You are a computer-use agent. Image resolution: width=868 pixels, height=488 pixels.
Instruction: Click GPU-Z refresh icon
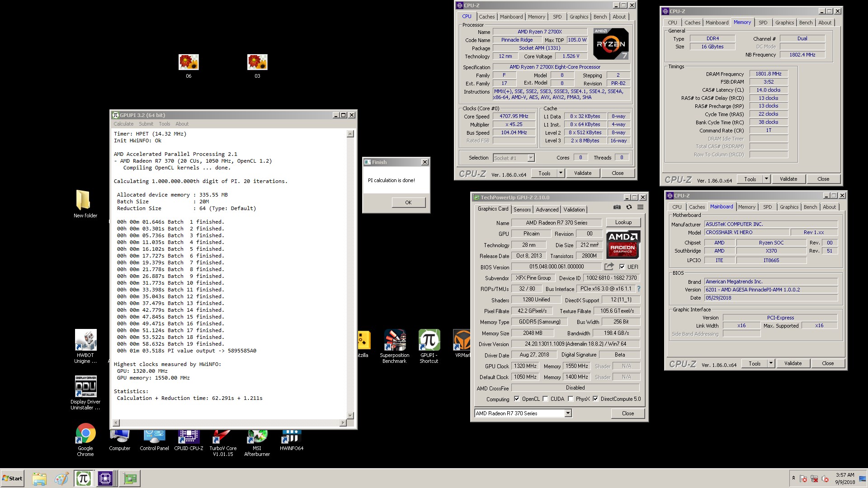(629, 207)
